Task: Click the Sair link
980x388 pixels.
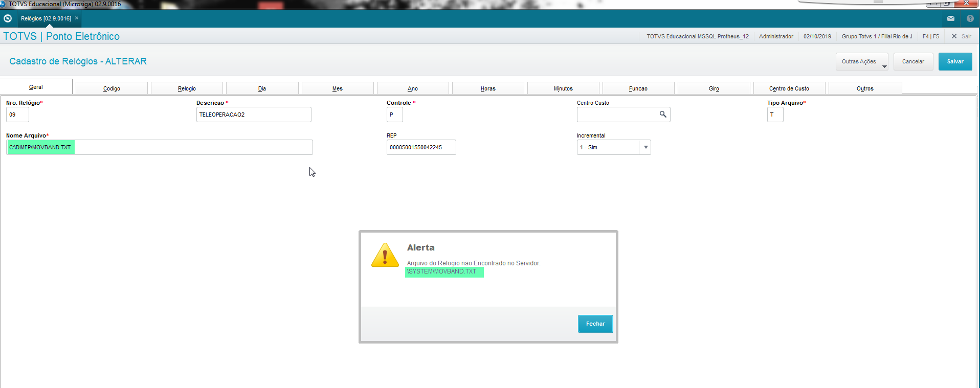Action: (966, 36)
